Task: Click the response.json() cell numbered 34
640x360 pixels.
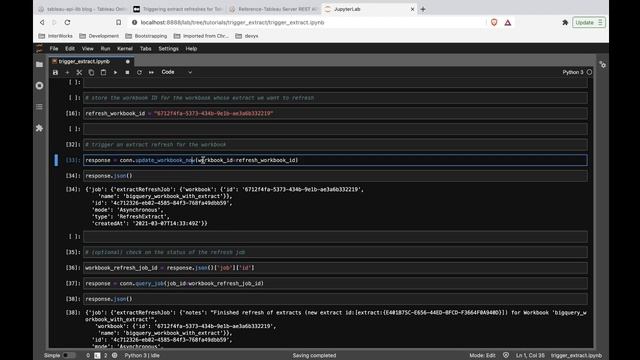Action: click(x=336, y=176)
